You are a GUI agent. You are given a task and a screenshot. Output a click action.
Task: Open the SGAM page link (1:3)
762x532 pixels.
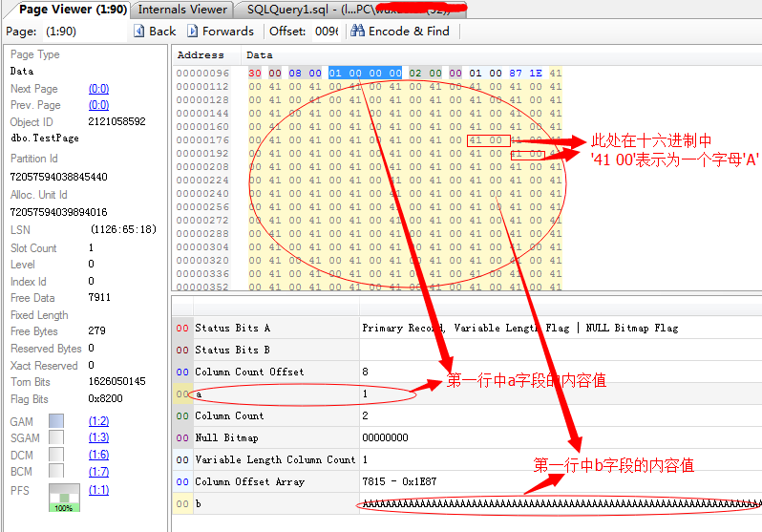coord(98,437)
